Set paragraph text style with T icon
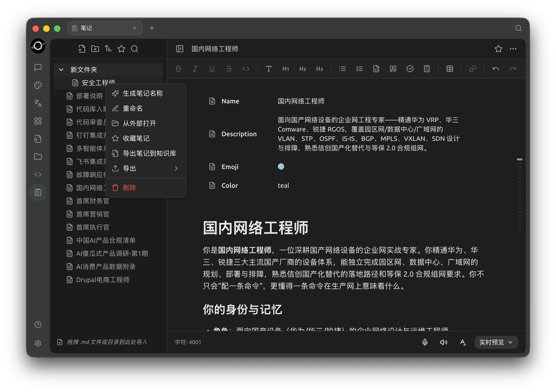 [269, 69]
